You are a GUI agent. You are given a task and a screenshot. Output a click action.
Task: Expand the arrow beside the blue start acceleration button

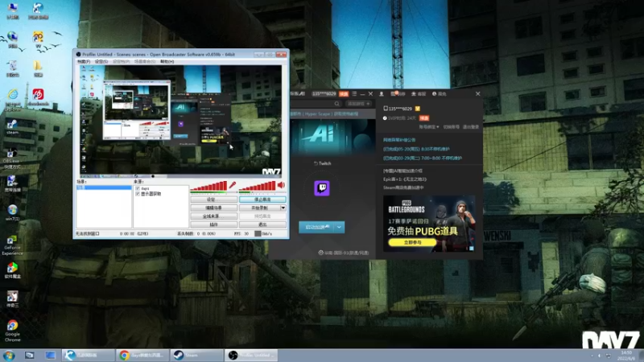pos(339,228)
